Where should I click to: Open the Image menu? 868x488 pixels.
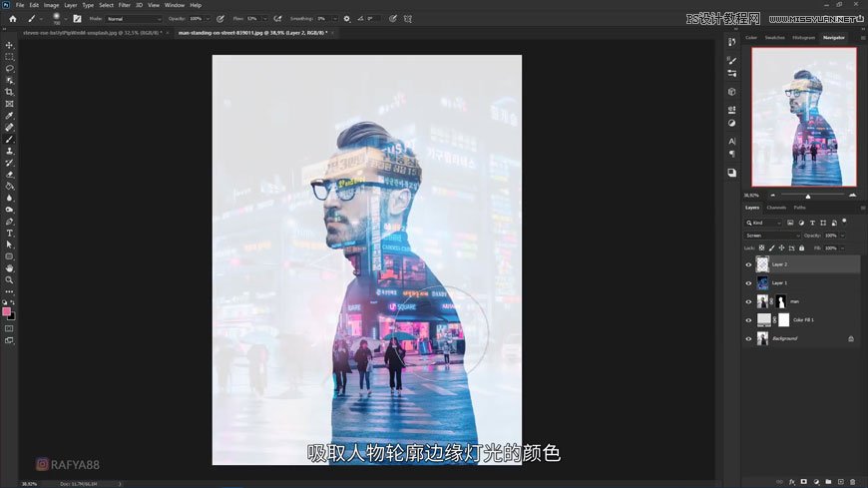[x=51, y=5]
